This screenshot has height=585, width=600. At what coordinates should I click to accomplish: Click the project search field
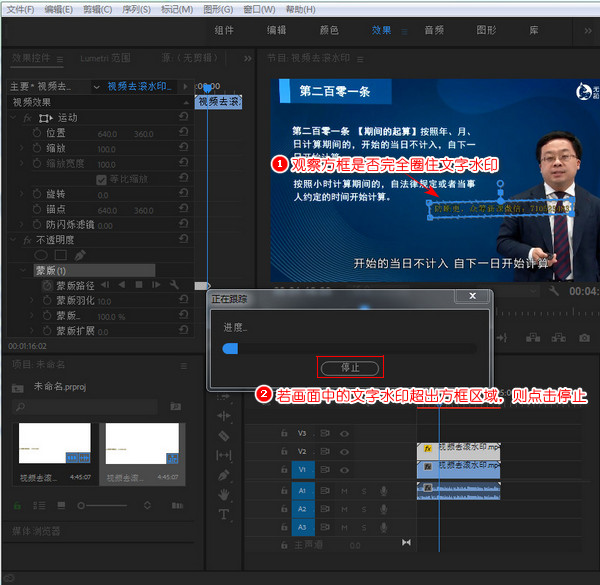click(86, 407)
